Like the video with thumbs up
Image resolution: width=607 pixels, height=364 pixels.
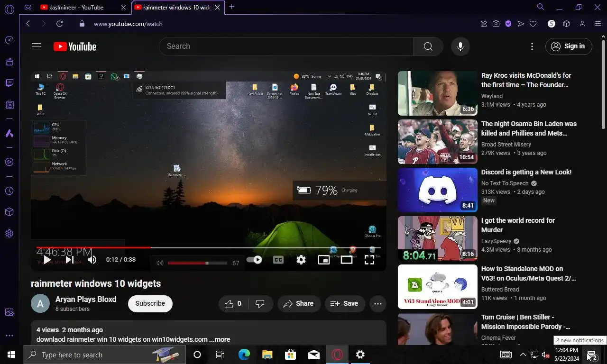pos(233,304)
